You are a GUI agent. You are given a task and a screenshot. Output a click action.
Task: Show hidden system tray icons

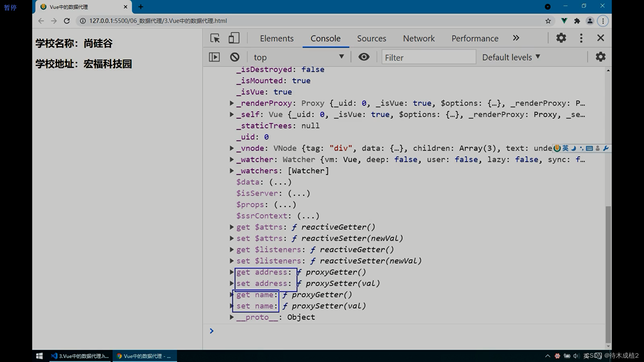click(x=548, y=356)
